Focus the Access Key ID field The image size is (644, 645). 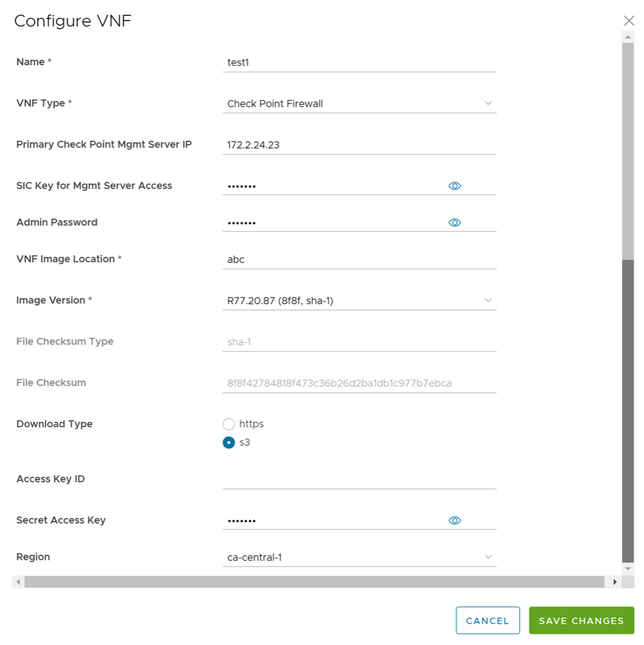tap(359, 479)
